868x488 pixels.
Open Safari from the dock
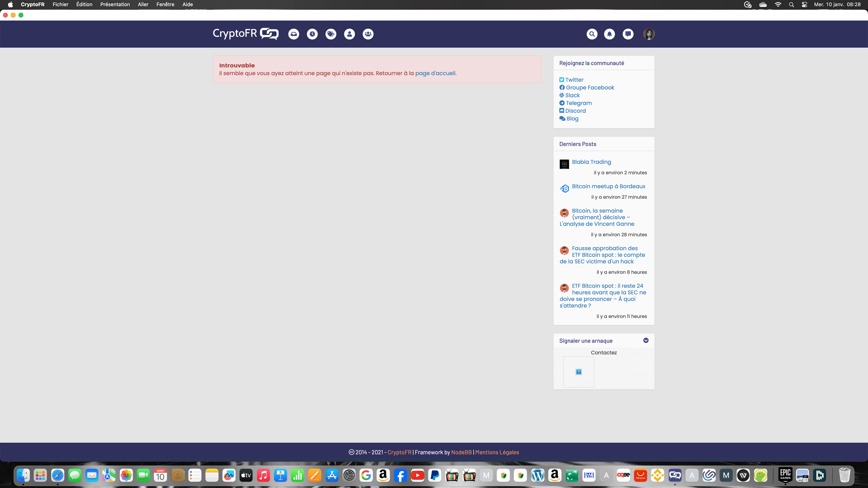[58, 476]
